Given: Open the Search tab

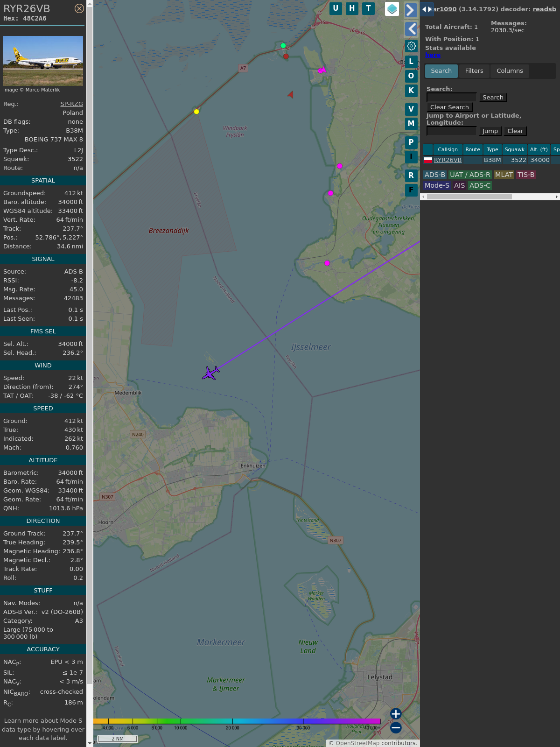Looking at the screenshot, I should (441, 71).
